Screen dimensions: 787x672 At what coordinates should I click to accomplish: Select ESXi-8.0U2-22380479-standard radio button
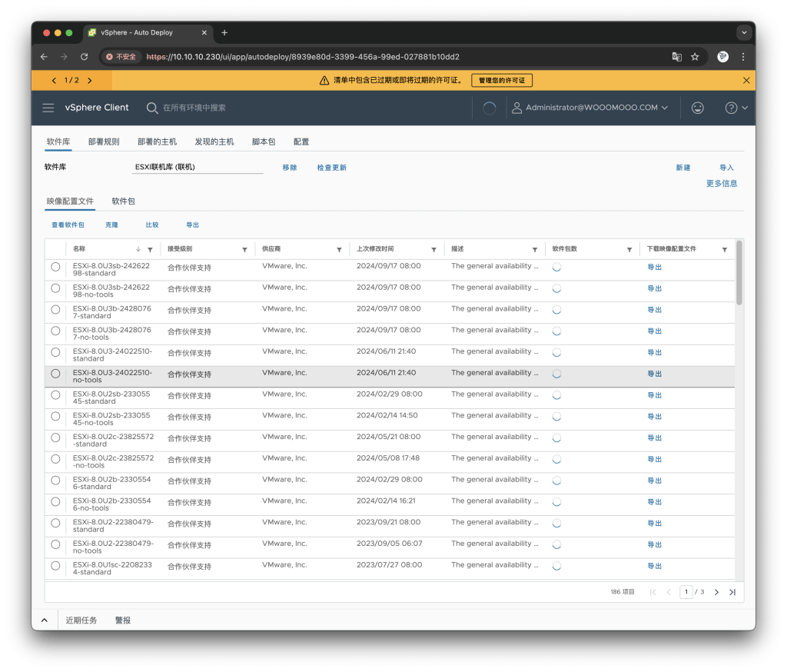coord(55,524)
